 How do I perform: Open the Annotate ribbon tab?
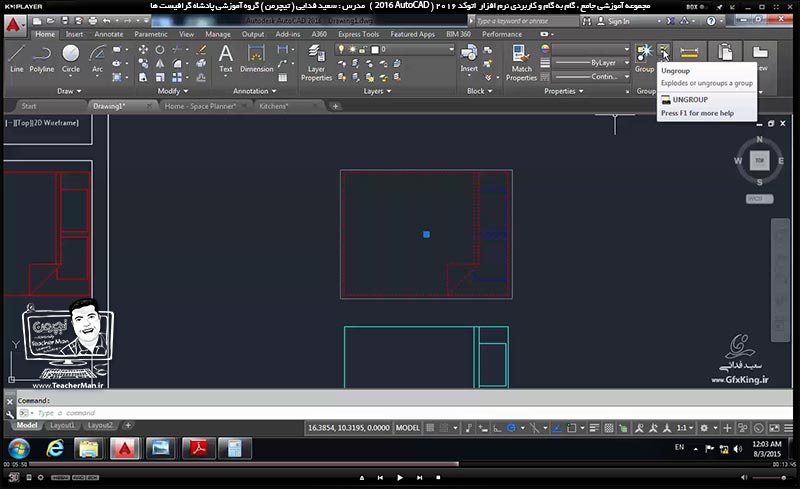(x=109, y=34)
